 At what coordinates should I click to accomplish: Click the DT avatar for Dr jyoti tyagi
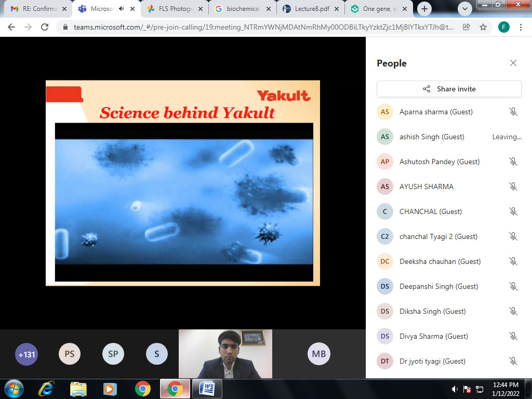(x=385, y=361)
